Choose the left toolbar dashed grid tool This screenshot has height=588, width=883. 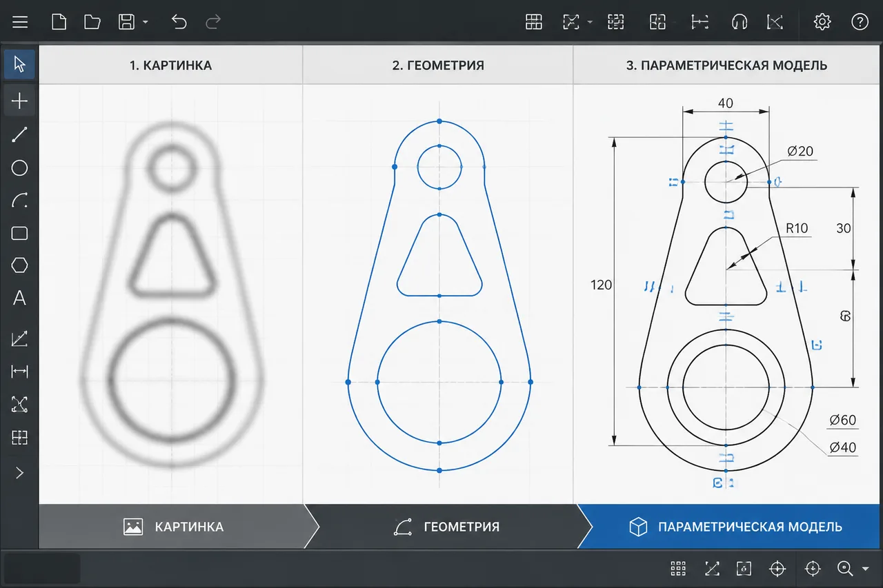click(x=19, y=437)
